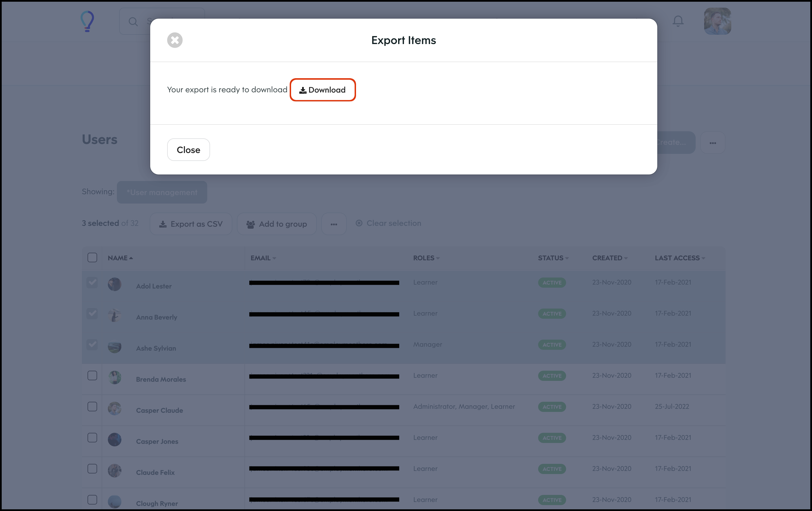The width and height of the screenshot is (812, 511).
Task: Click 'Administrator, Manager, Learner' roles cell
Action: click(464, 407)
